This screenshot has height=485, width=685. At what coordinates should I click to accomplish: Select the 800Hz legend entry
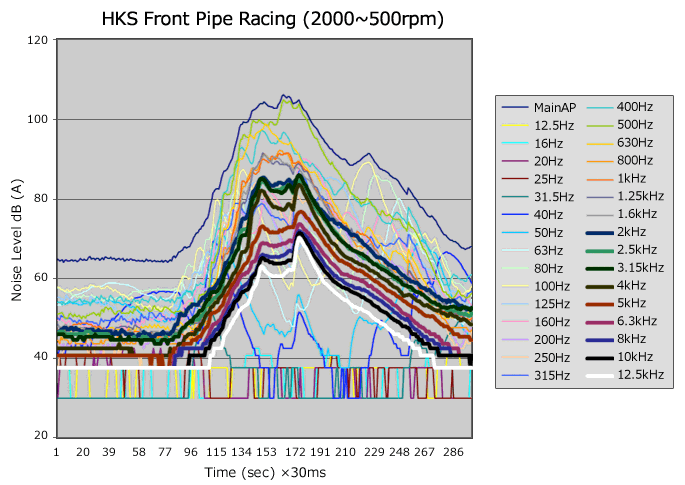(x=619, y=160)
